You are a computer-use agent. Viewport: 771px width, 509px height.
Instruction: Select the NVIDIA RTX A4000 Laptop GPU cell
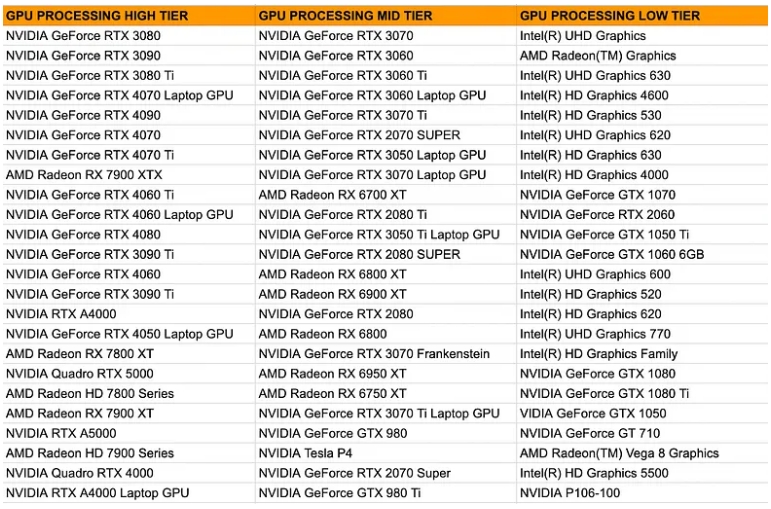click(x=129, y=493)
